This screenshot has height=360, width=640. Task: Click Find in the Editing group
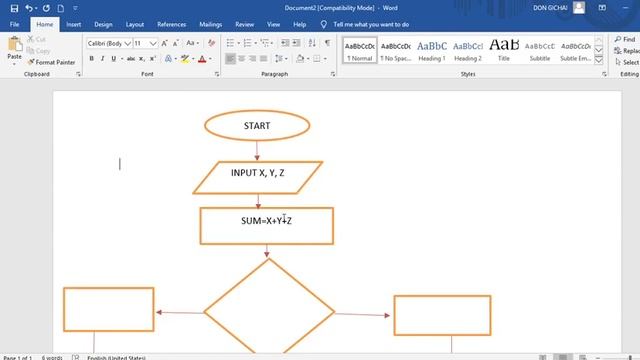pyautogui.click(x=625, y=39)
